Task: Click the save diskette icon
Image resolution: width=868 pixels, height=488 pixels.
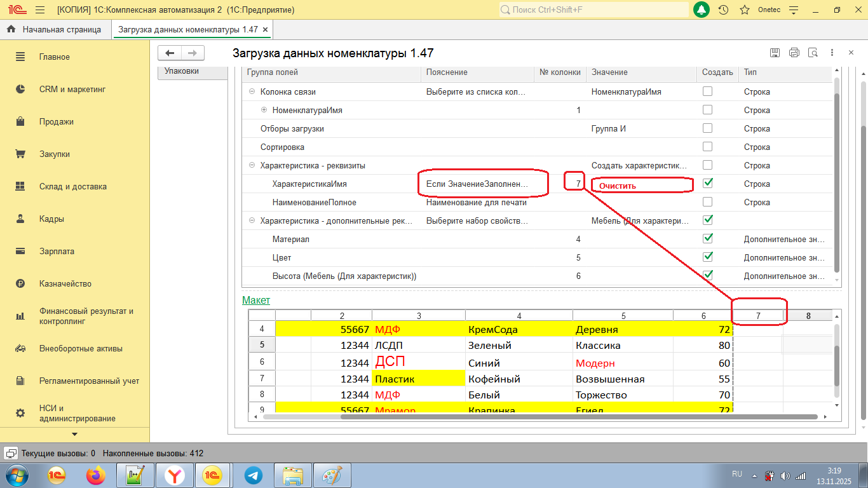Action: 775,53
